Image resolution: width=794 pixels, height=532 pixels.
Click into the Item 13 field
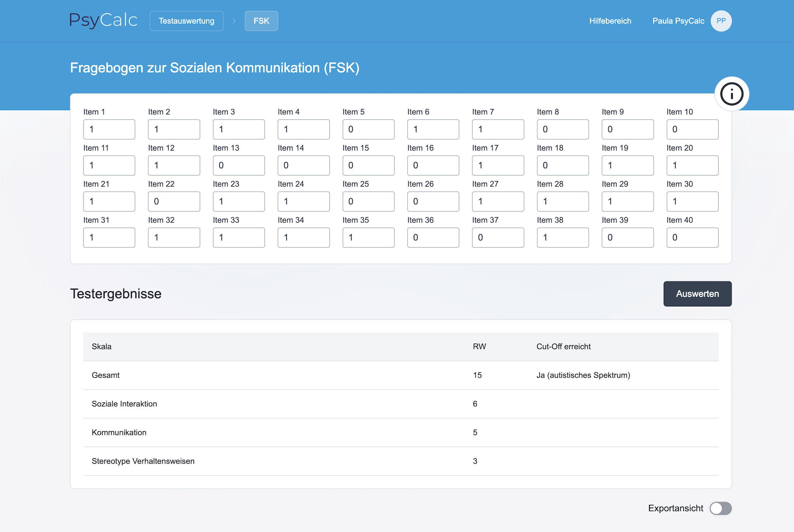pos(238,165)
